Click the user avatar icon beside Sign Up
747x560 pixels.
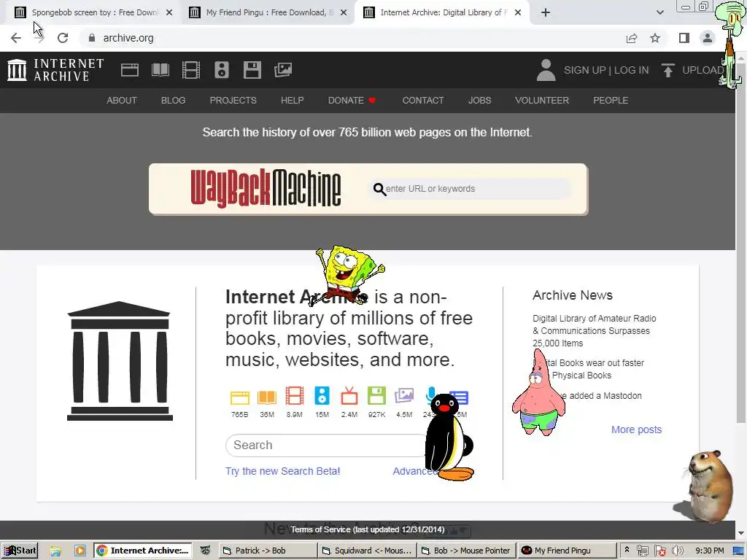coord(546,70)
